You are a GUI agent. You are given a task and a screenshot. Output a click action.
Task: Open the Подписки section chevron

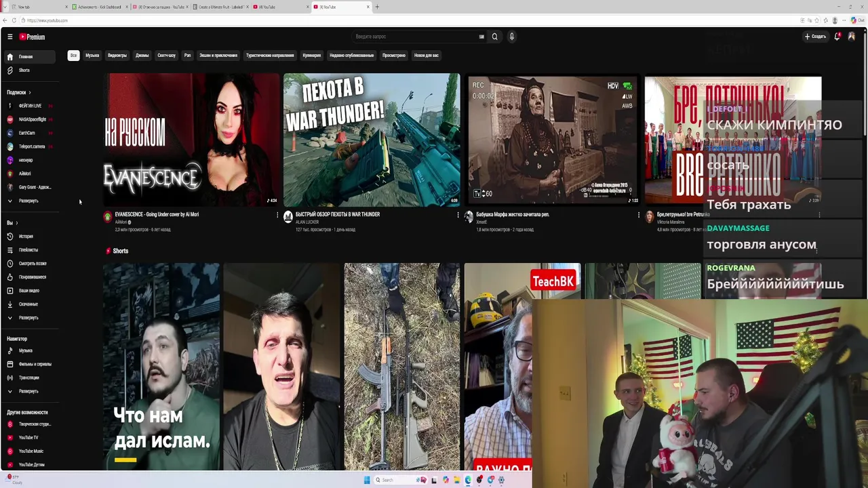coord(30,92)
